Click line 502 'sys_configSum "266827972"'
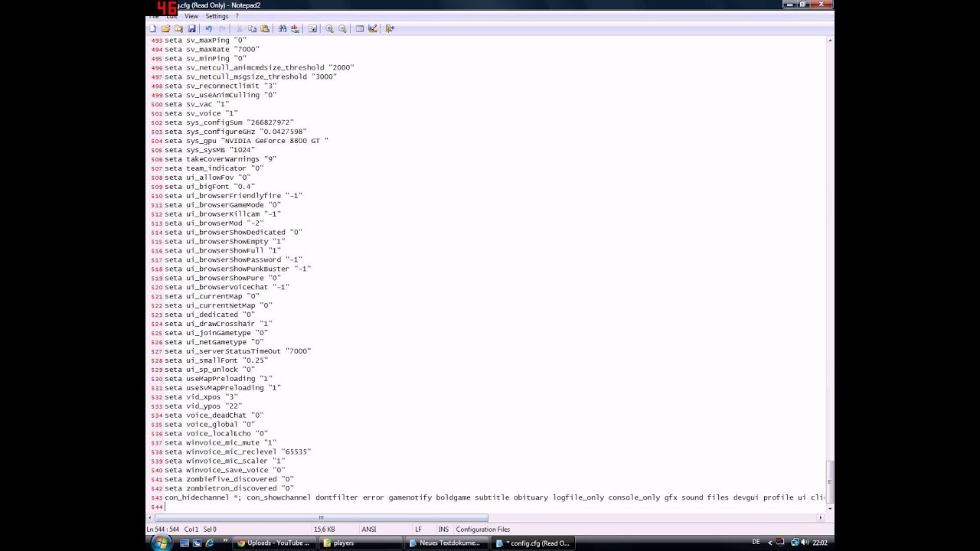Screen dimensions: 980x551 (229, 122)
